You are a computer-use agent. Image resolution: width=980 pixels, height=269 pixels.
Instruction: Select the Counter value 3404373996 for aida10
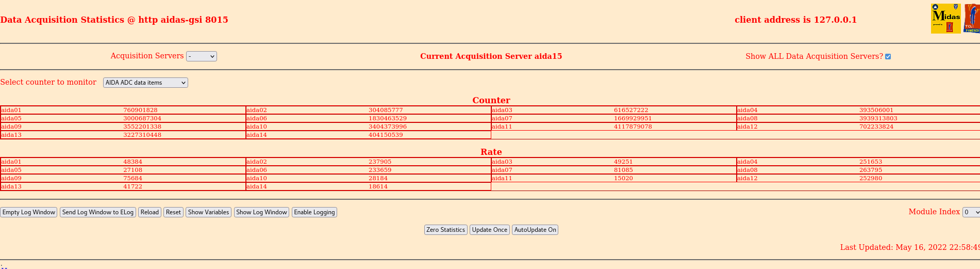tap(388, 126)
